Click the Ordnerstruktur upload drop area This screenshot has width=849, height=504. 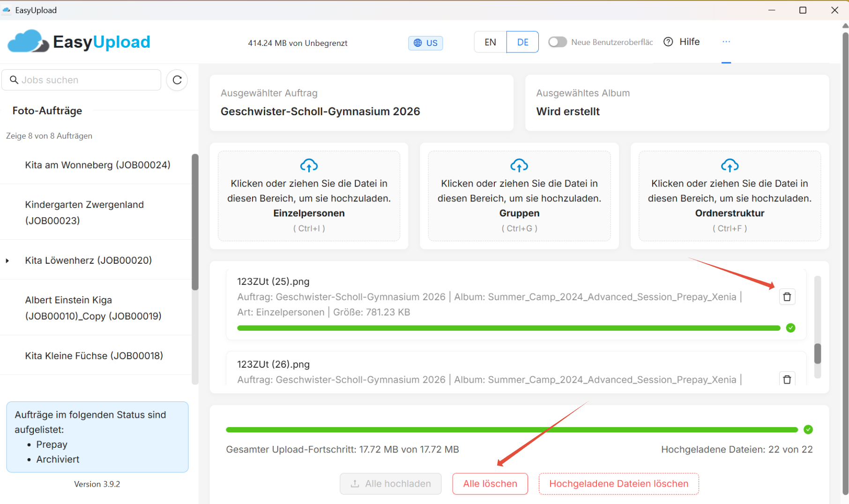[x=730, y=196]
